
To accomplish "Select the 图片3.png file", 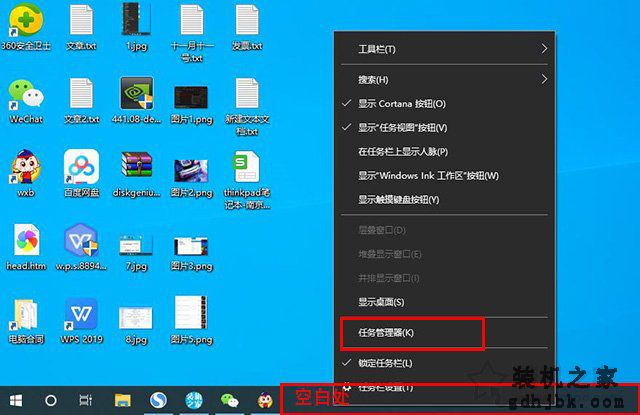I will pos(192,253).
